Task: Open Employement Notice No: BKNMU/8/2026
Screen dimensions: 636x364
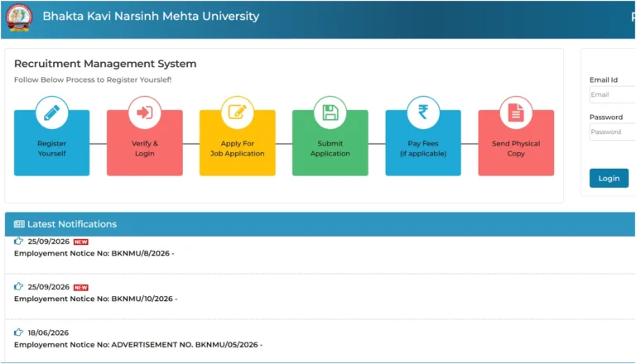Action: 94,253
